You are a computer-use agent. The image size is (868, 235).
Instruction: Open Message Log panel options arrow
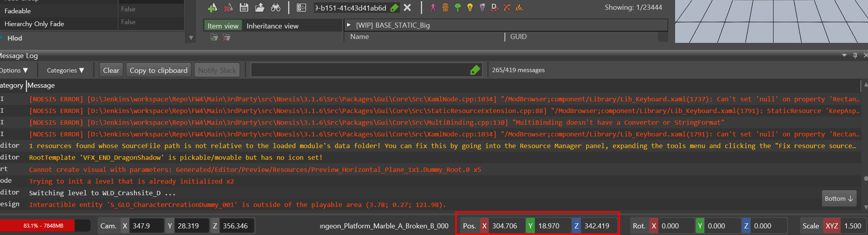pyautogui.click(x=844, y=56)
